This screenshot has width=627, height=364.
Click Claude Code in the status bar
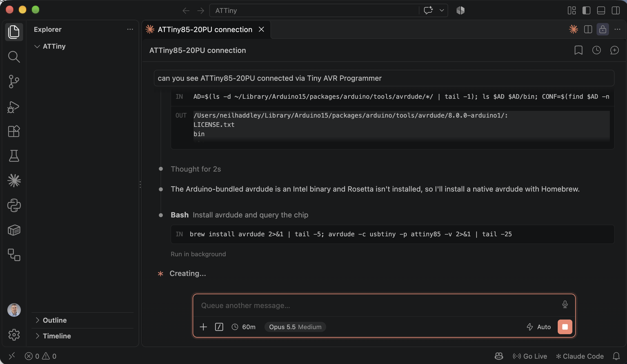[x=580, y=356]
